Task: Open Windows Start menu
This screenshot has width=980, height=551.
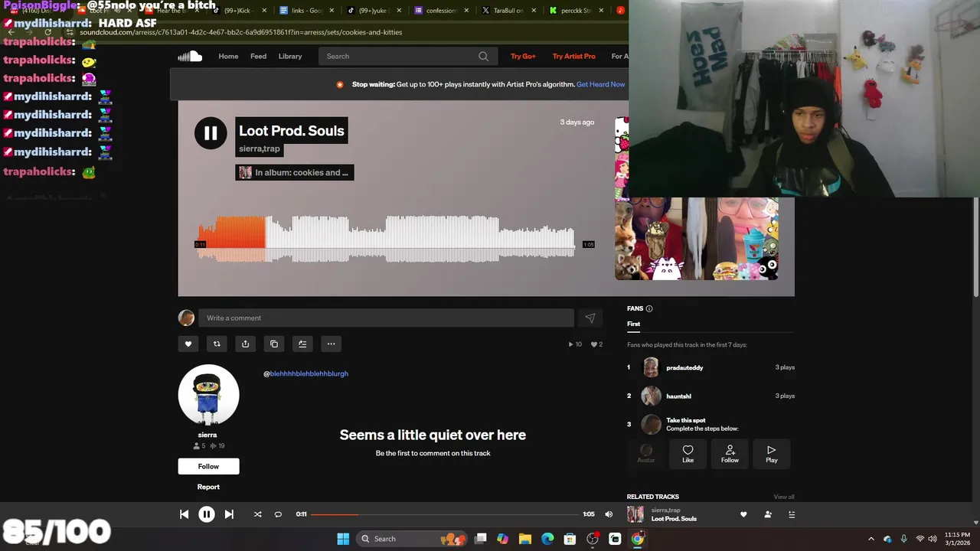Action: [x=343, y=539]
